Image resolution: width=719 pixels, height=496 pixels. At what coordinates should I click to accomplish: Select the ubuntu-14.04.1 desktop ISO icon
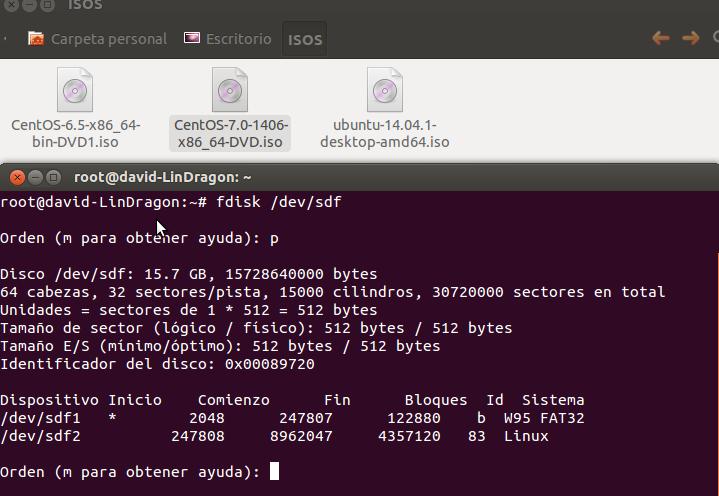pyautogui.click(x=385, y=90)
